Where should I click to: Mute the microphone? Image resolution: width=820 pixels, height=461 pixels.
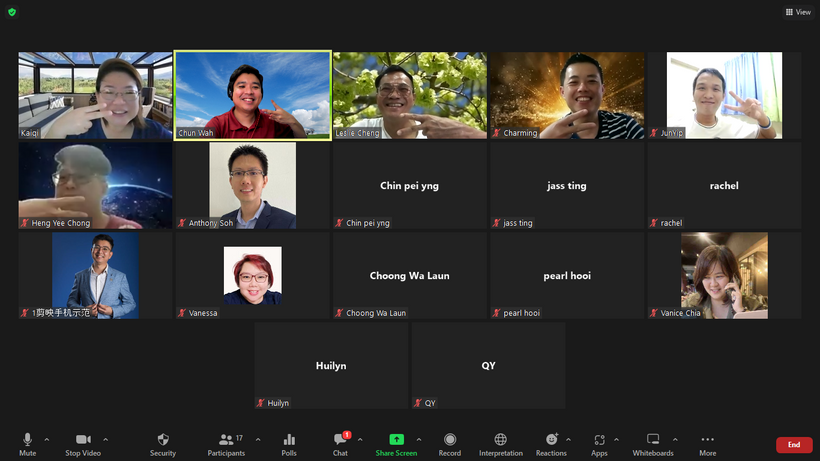(x=28, y=444)
